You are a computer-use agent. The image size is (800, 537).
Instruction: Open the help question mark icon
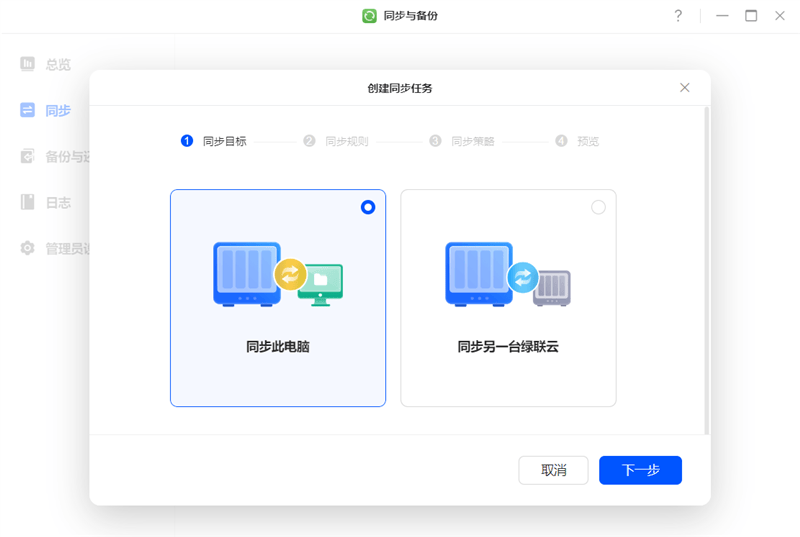click(678, 16)
